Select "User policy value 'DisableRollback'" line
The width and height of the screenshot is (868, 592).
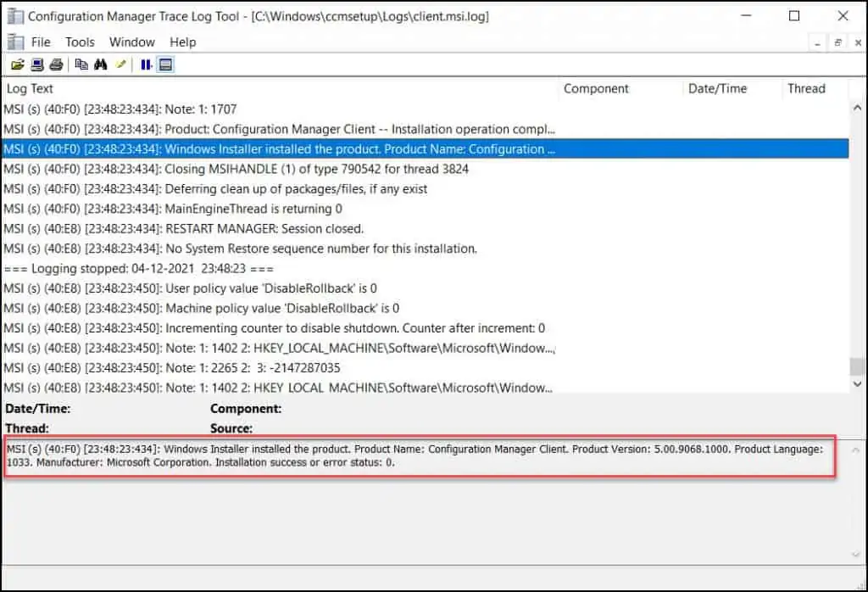click(x=426, y=288)
